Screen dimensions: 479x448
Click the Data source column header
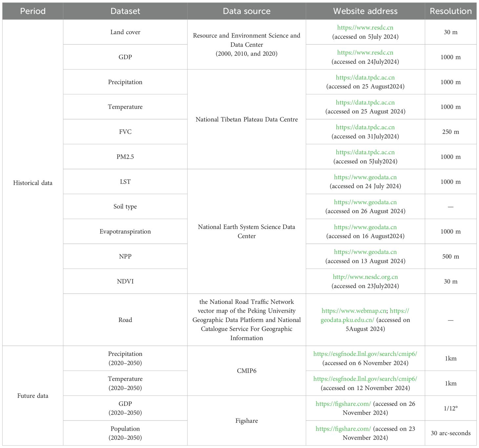point(246,11)
